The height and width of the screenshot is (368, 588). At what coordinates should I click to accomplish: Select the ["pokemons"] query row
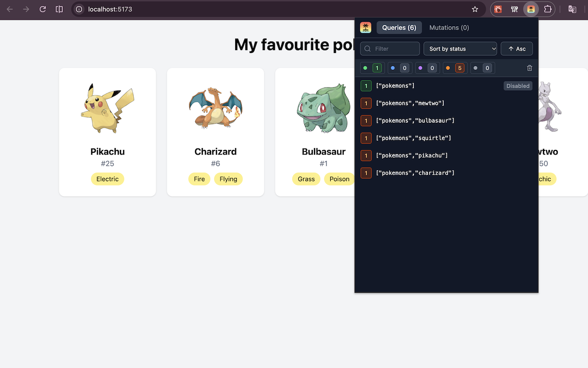click(x=447, y=86)
